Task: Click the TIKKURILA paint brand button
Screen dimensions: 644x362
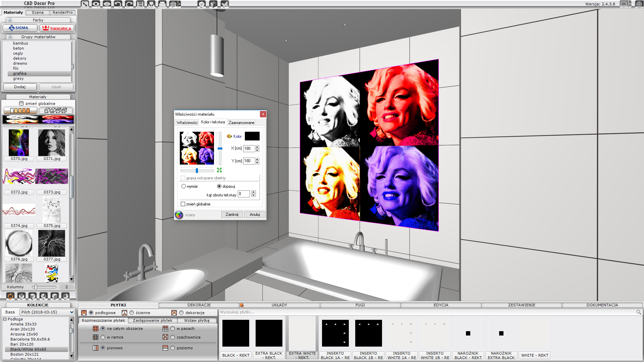Action: pos(57,28)
